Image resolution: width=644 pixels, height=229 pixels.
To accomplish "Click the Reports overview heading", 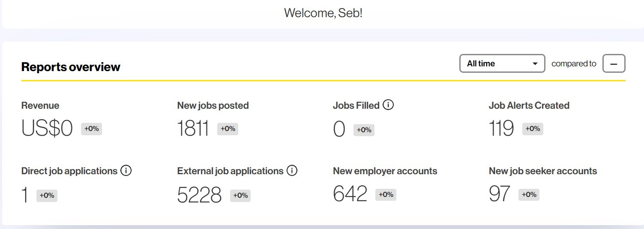I will pos(71,67).
